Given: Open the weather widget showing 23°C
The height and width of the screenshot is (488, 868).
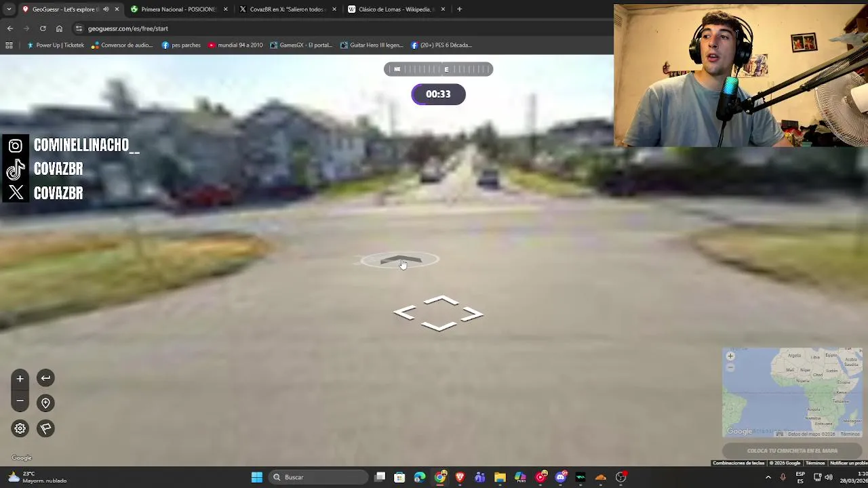Looking at the screenshot, I should click(37, 477).
